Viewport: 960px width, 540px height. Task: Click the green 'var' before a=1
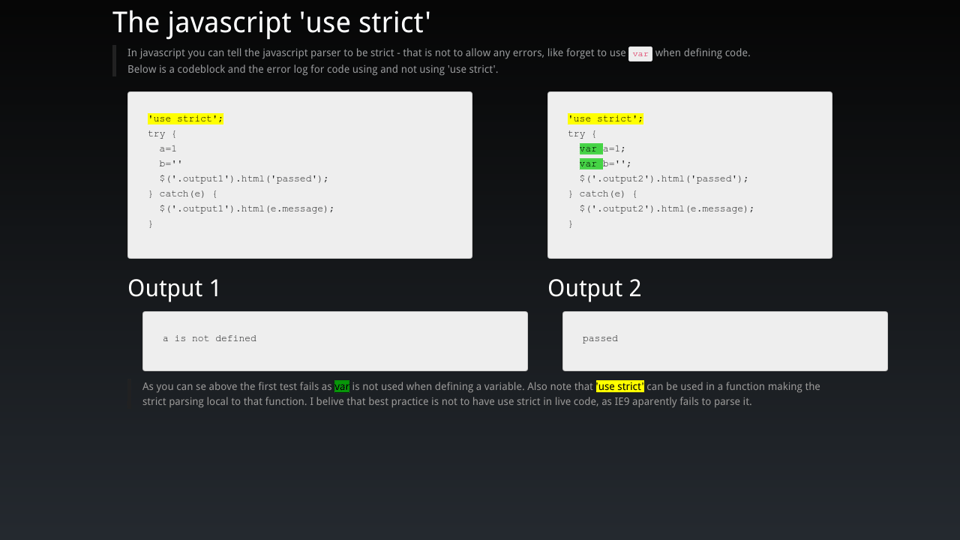[590, 149]
